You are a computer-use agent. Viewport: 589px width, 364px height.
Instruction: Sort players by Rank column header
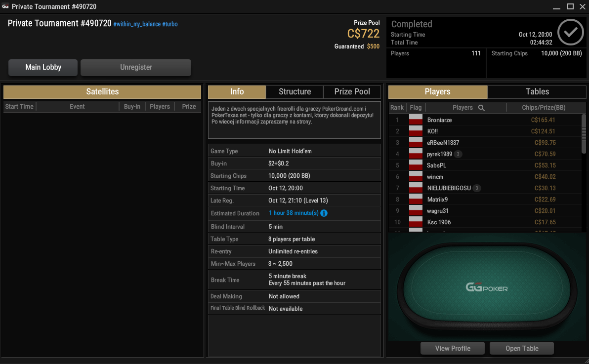pyautogui.click(x=397, y=108)
